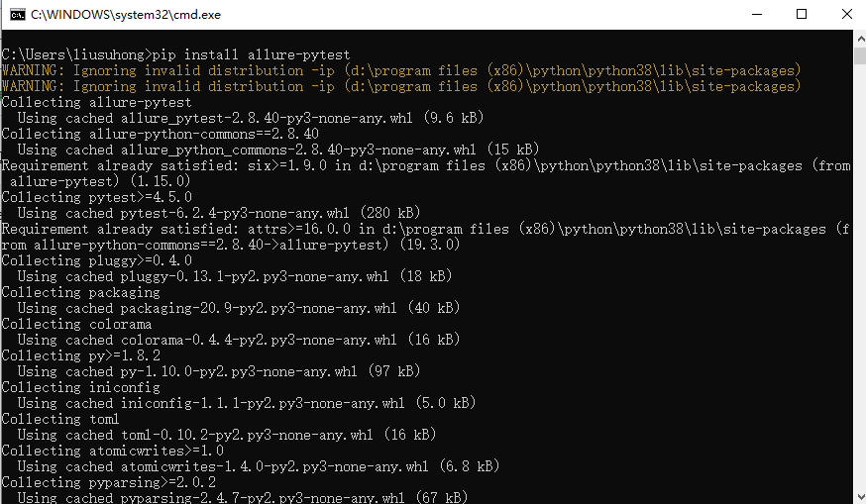
Task: Click the allure_python_commons-2.8.40 wheel line
Action: pyautogui.click(x=277, y=150)
